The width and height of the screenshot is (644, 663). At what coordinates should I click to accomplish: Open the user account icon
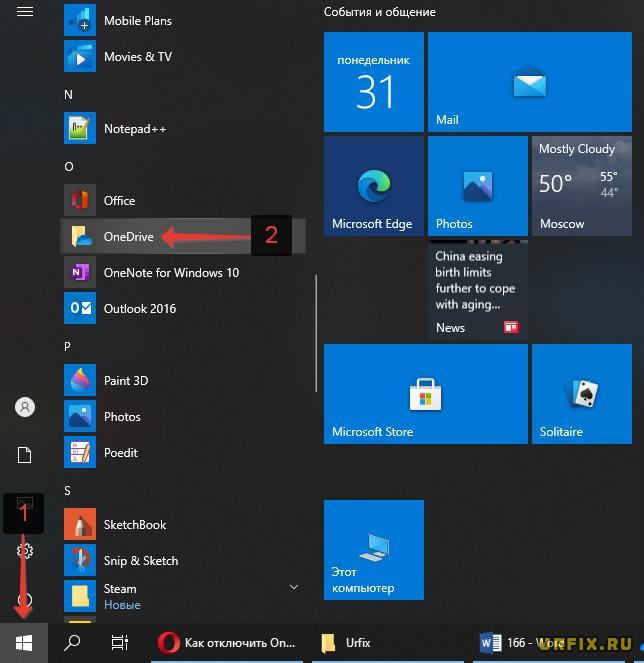pos(25,407)
